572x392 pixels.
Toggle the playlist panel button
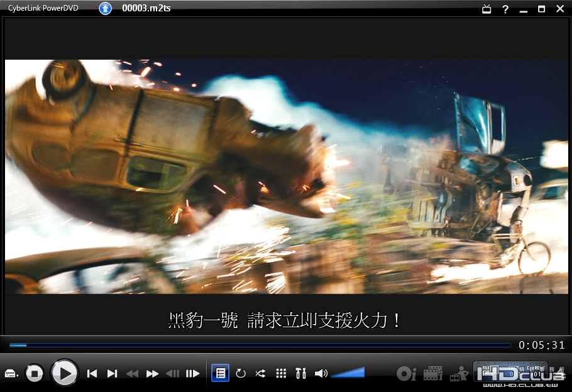[x=221, y=373]
